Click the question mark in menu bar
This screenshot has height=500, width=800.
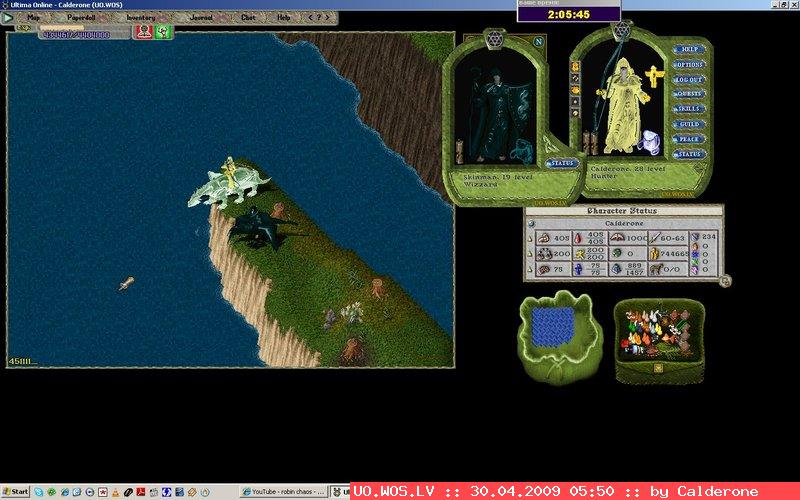point(319,17)
